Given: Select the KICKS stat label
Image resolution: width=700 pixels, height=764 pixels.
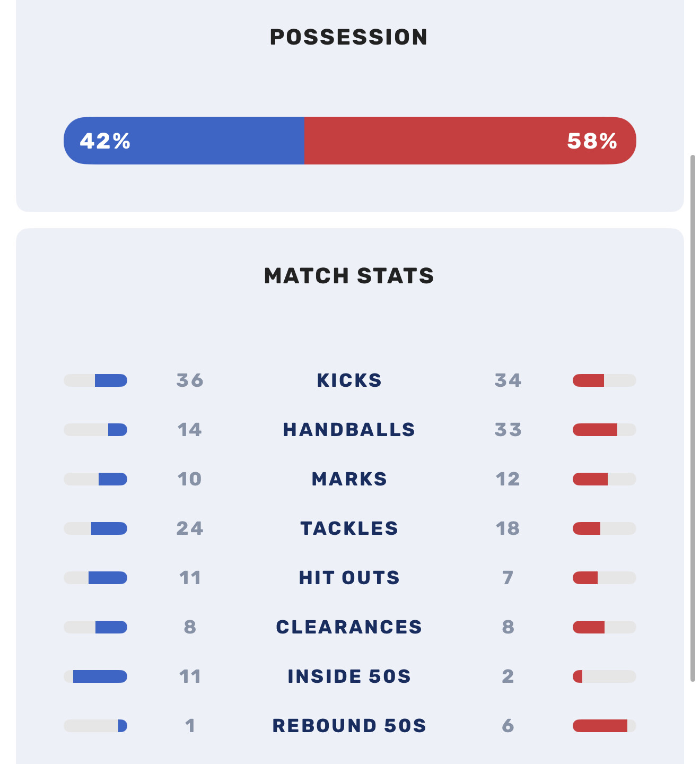Looking at the screenshot, I should (x=349, y=380).
